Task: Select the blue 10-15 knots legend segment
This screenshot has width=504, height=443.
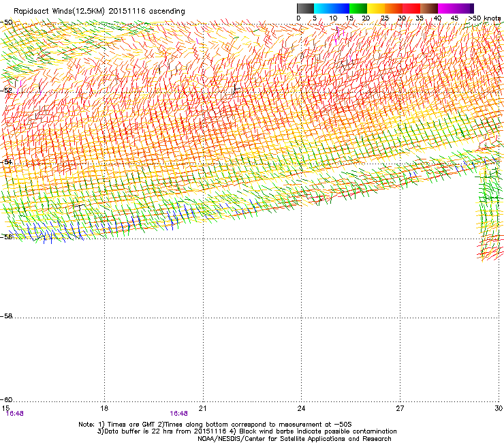Action: point(341,8)
